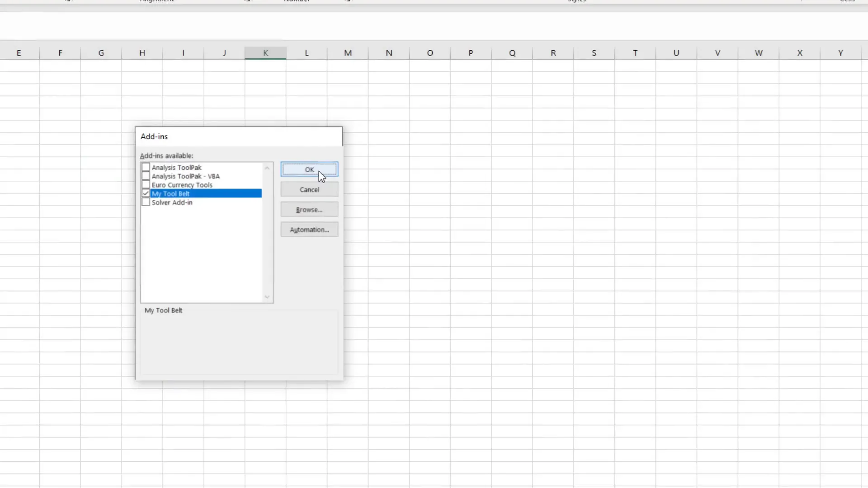Enable the Analysis ToolPak checkbox
Screen dimensions: 868x488
pyautogui.click(x=146, y=167)
